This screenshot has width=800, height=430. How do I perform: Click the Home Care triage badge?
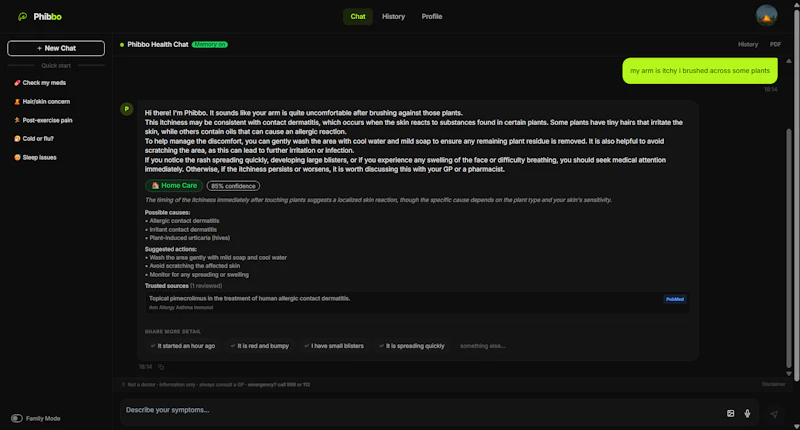[x=174, y=186]
